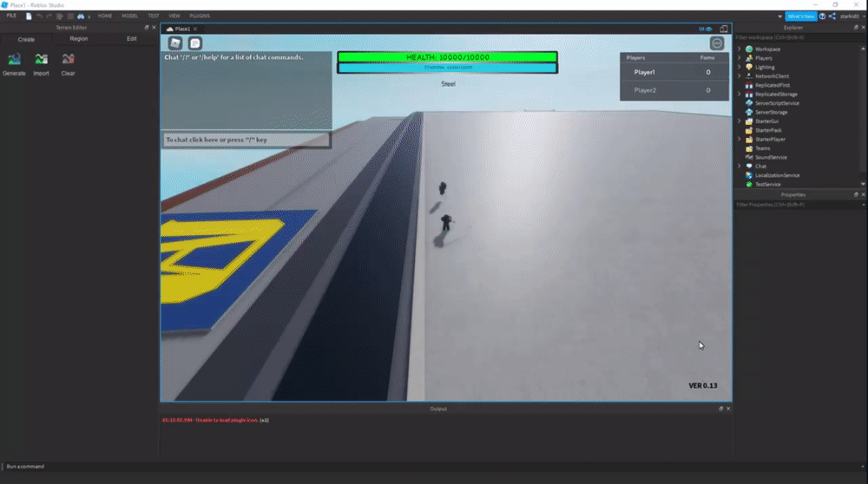Open the three-dot options button above player list
The width and height of the screenshot is (868, 484).
coord(717,43)
